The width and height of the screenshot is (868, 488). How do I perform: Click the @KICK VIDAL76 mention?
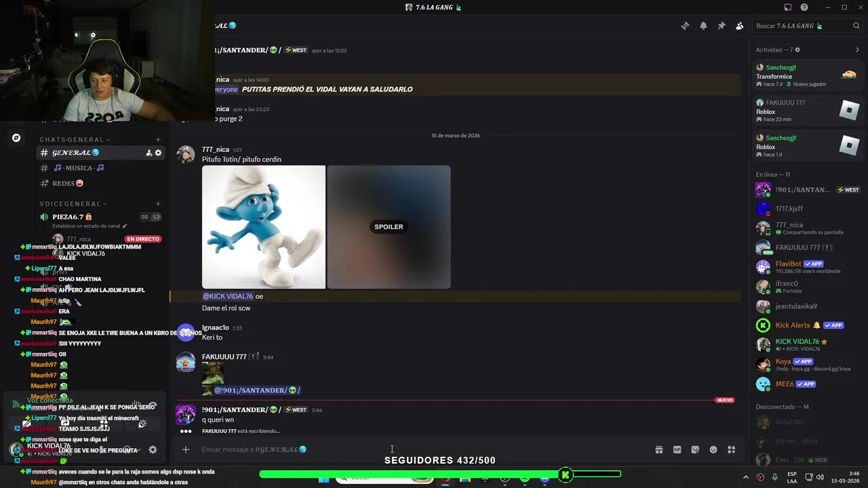click(x=227, y=296)
